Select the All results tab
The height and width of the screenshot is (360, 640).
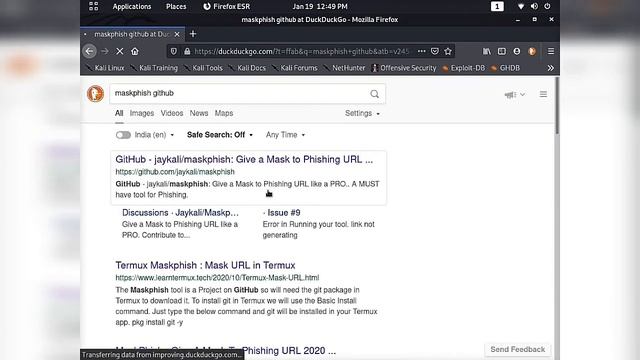pos(119,113)
